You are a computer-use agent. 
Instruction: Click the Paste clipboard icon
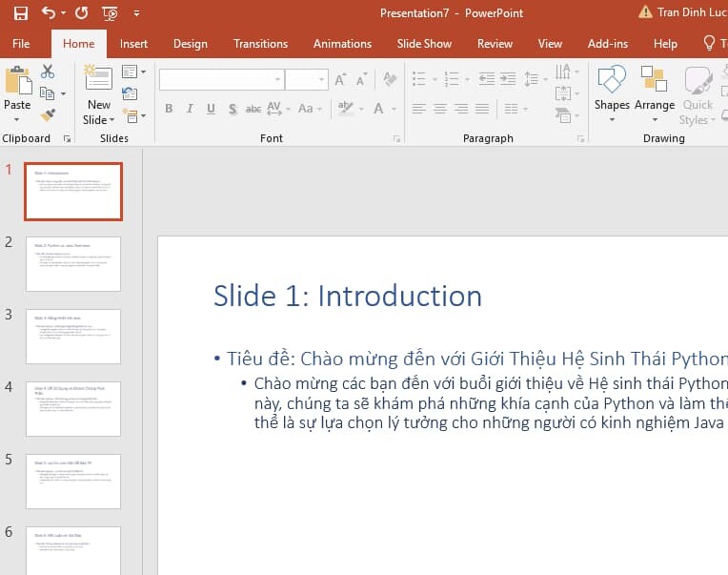coord(18,80)
